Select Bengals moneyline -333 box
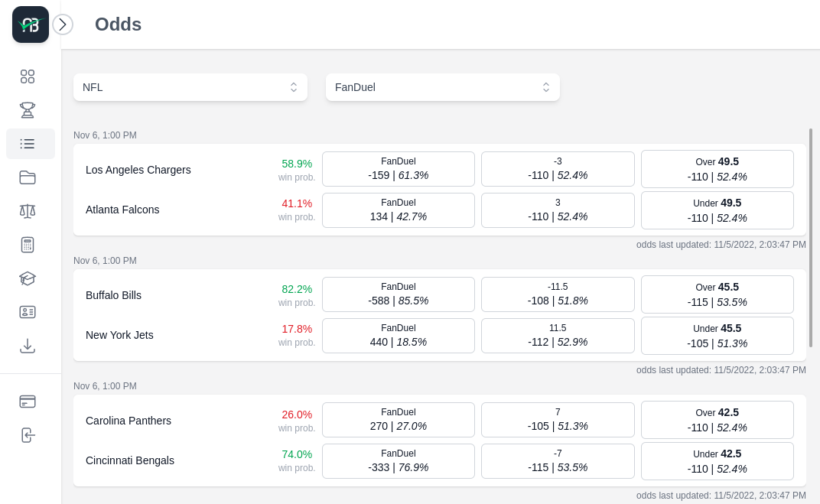This screenshot has width=820, height=504. pyautogui.click(x=399, y=461)
